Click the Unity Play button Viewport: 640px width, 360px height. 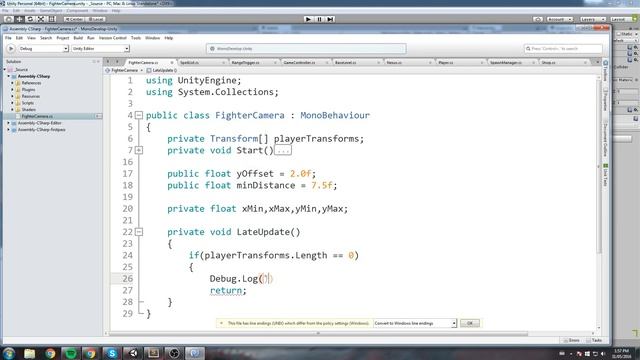308,19
